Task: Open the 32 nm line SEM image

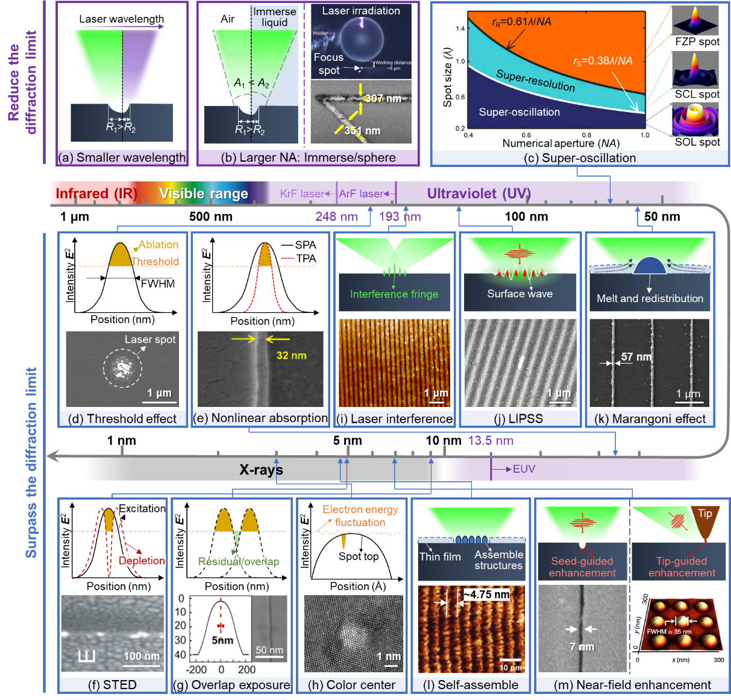Action: (x=260, y=369)
